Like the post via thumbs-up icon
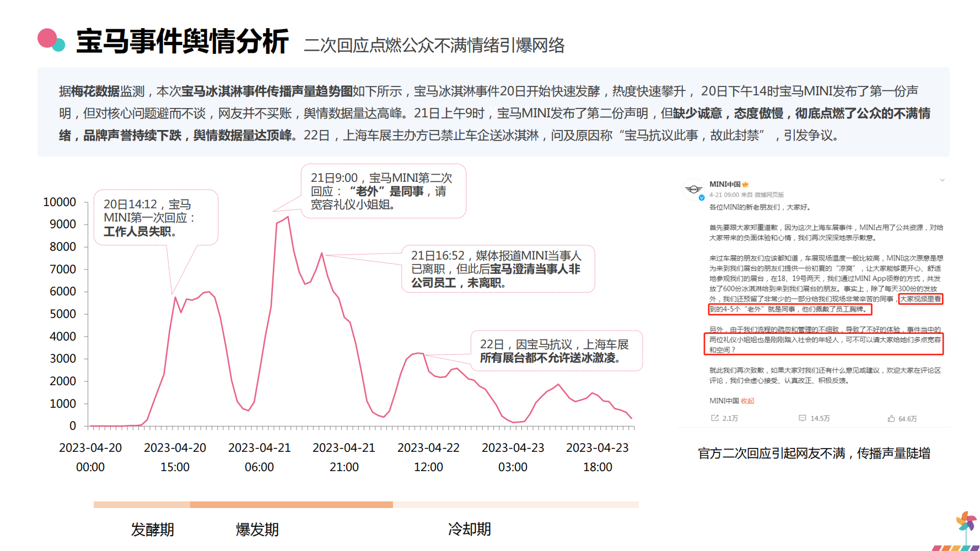Screen dimensions: 980x551 click(x=891, y=418)
